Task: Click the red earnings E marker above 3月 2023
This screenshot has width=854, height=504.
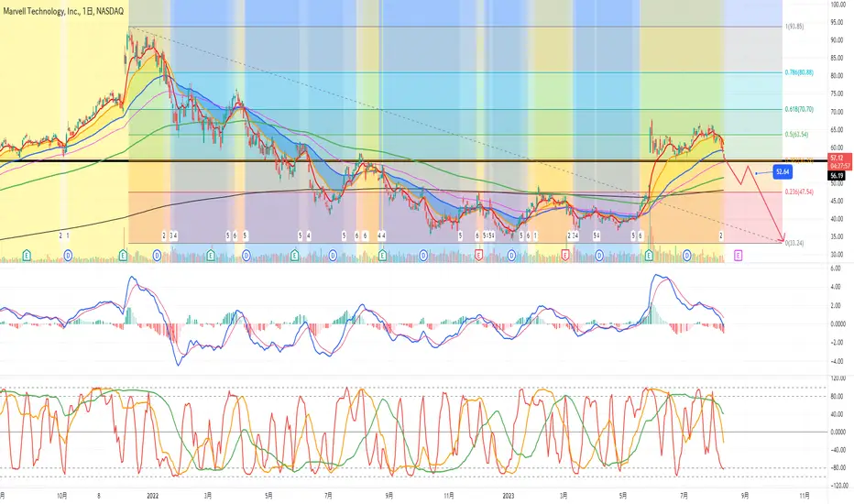Action: point(564,255)
